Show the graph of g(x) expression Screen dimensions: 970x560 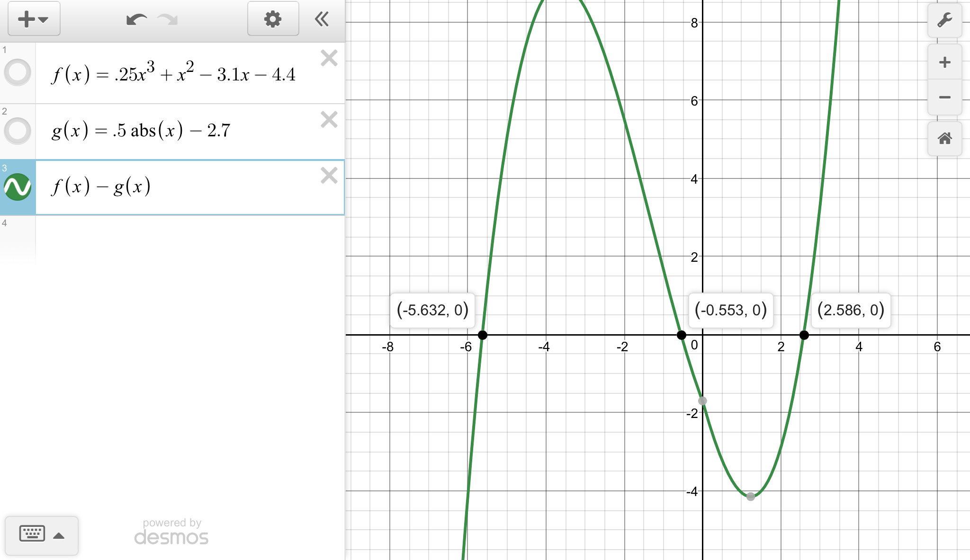[18, 131]
